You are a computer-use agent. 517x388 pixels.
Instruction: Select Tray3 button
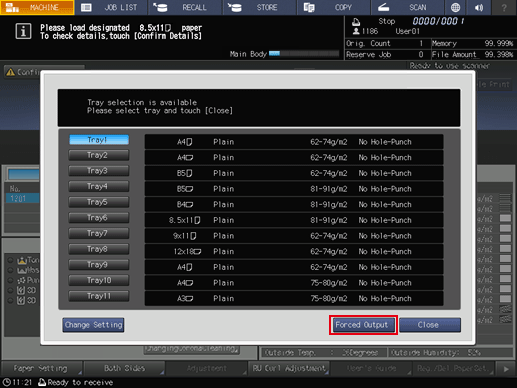pyautogui.click(x=99, y=171)
